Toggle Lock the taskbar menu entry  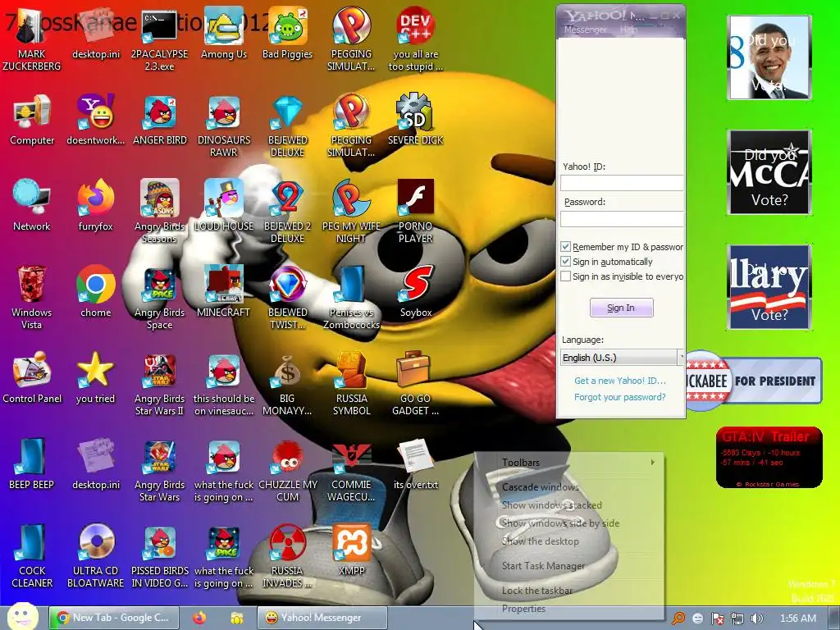tap(536, 591)
